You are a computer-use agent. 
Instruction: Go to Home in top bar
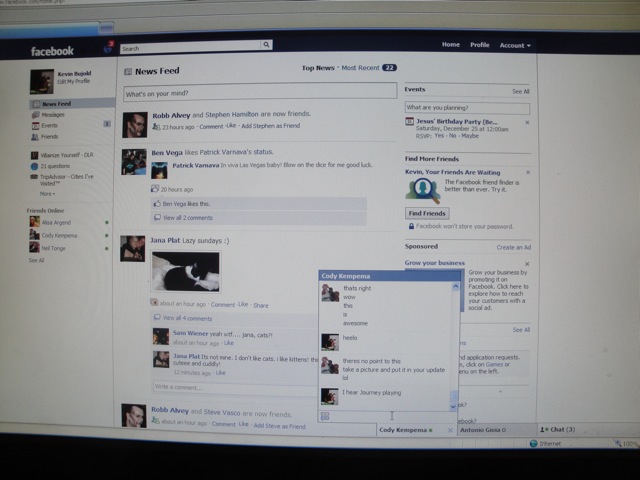pyautogui.click(x=451, y=44)
